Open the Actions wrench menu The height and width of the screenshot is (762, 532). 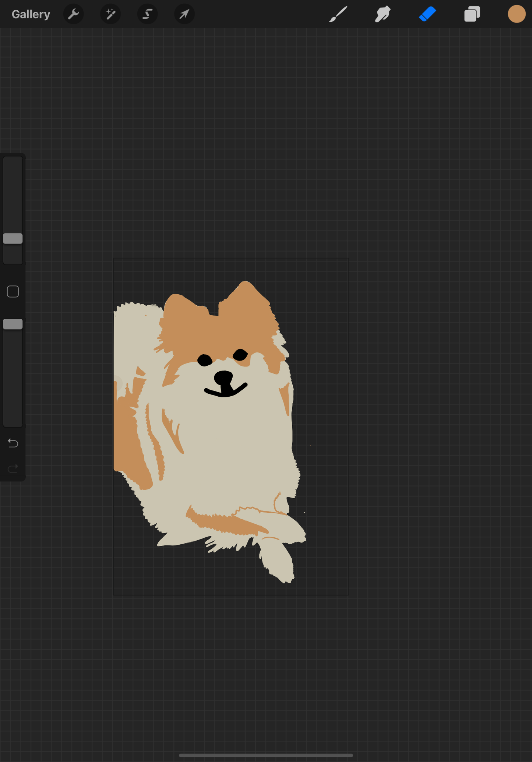click(74, 14)
